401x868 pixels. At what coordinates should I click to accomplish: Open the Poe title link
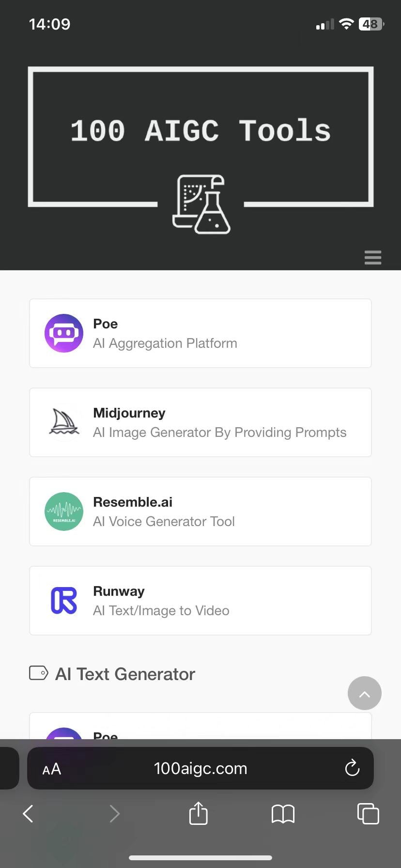point(105,324)
